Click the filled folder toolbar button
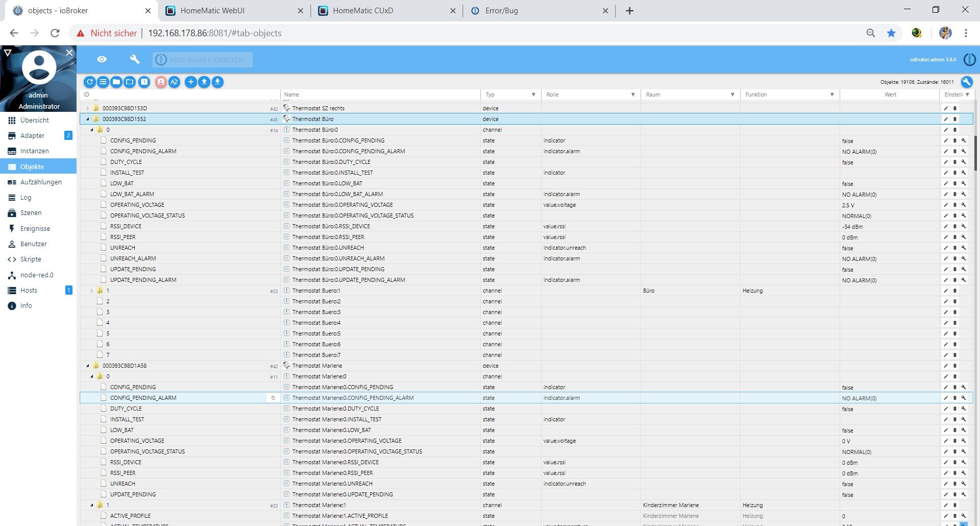 point(116,82)
